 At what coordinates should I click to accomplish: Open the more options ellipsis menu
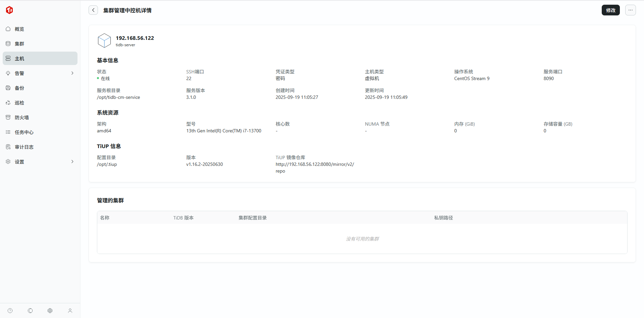click(x=630, y=10)
